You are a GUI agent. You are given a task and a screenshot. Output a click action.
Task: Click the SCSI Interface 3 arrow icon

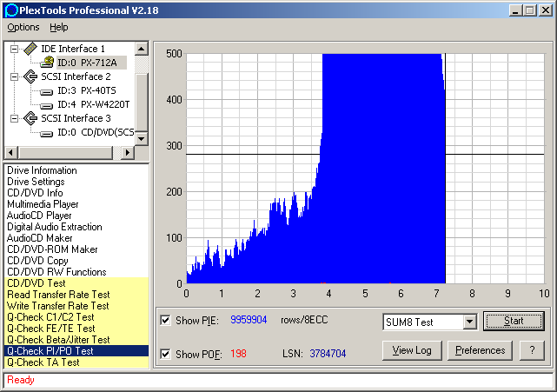coord(31,118)
